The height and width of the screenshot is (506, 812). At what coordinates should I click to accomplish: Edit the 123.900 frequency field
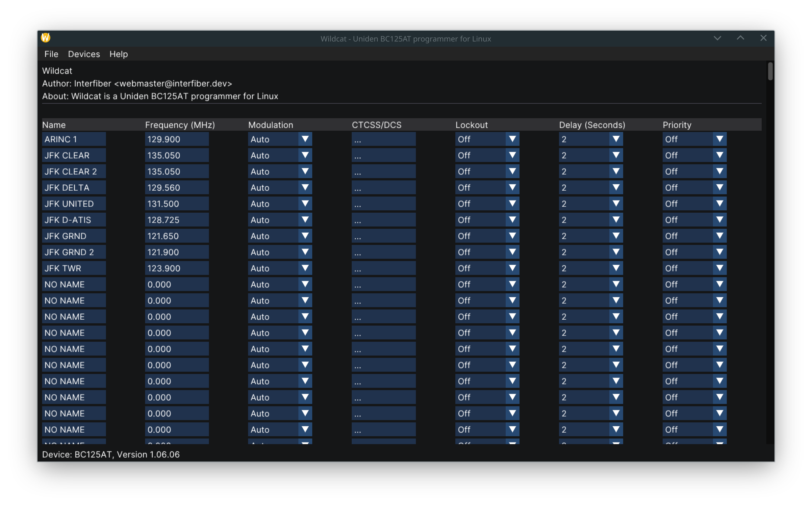(x=177, y=268)
